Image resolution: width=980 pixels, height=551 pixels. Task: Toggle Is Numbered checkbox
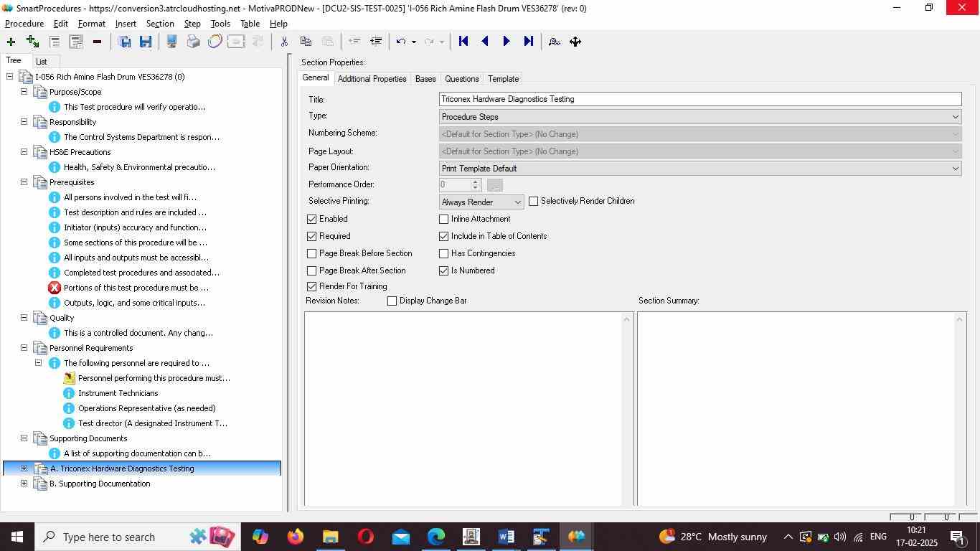coord(443,270)
